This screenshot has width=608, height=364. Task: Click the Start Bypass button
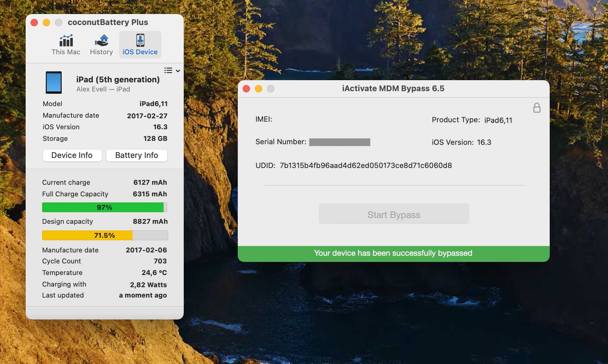(394, 214)
